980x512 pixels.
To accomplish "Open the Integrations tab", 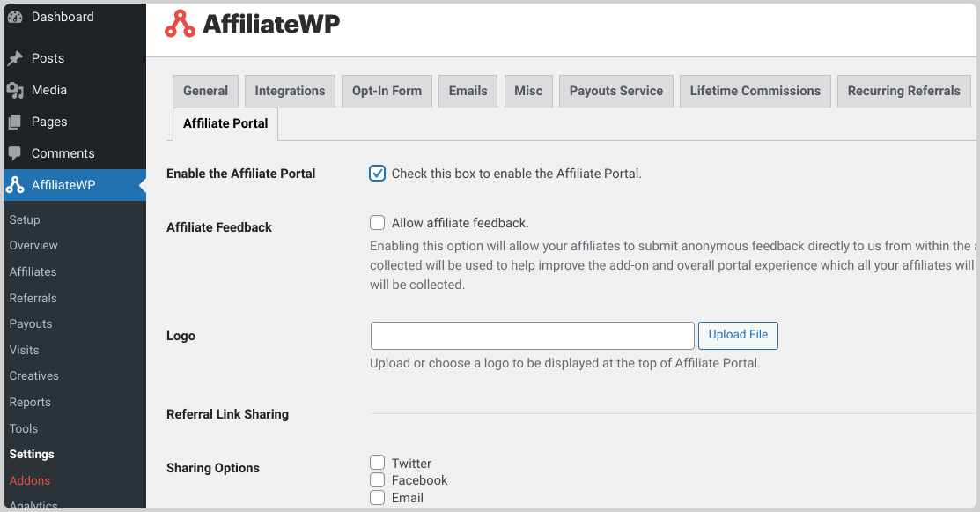I will [x=290, y=91].
